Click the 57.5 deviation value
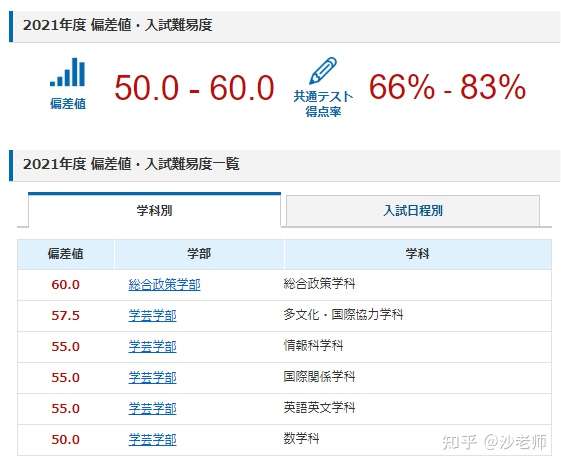Screen dimensions: 561x465 coord(65,315)
